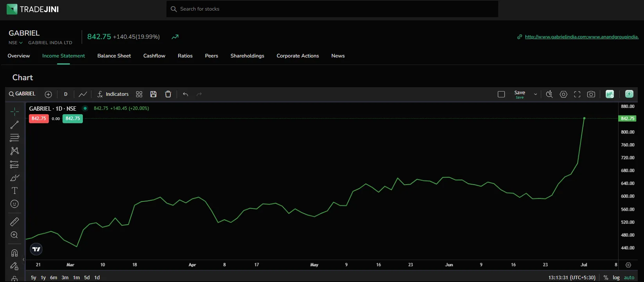
Task: Enter fullscreen chart mode
Action: point(577,94)
